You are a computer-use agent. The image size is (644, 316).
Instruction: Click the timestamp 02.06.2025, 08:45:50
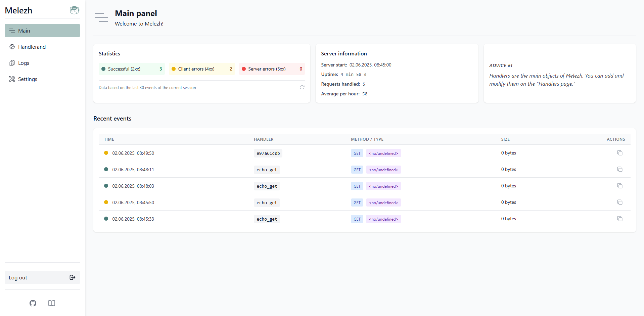pyautogui.click(x=133, y=202)
